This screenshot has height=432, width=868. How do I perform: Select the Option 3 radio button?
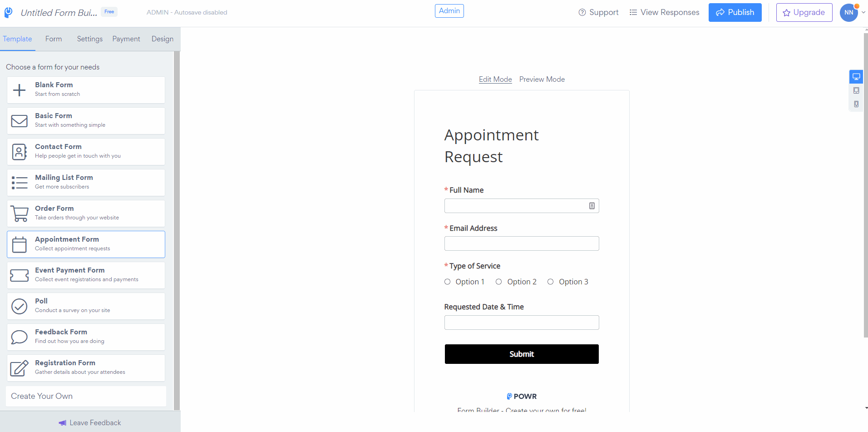(x=550, y=282)
